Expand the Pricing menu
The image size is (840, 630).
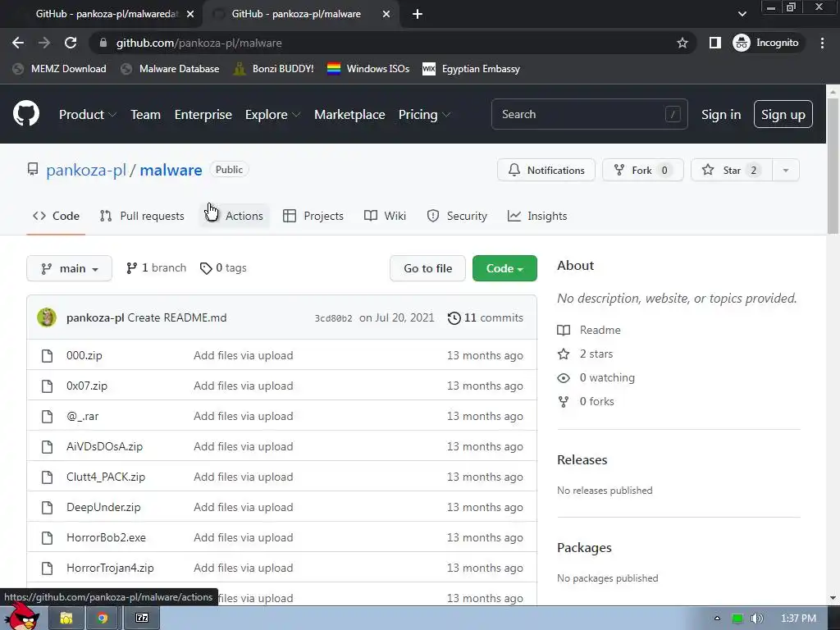pos(424,115)
